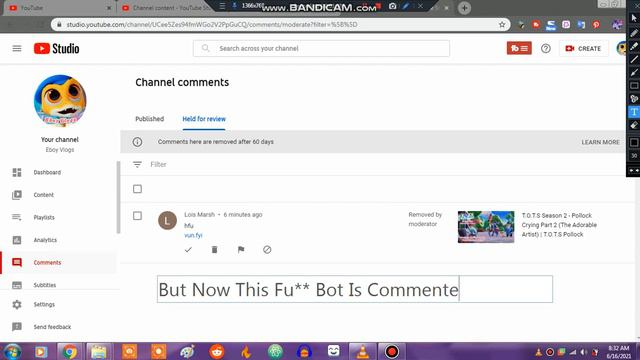Go to Dashboard in the sidebar

pos(47,172)
